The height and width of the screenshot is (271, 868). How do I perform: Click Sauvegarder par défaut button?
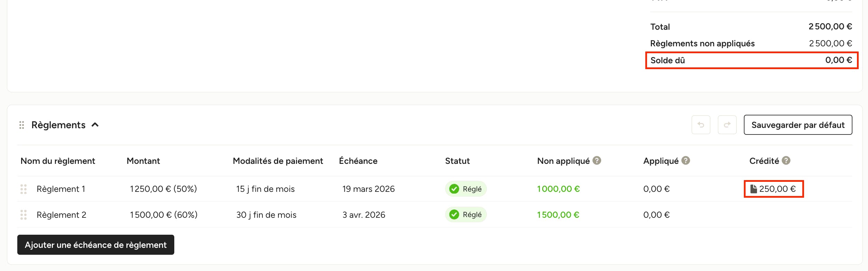coord(798,125)
